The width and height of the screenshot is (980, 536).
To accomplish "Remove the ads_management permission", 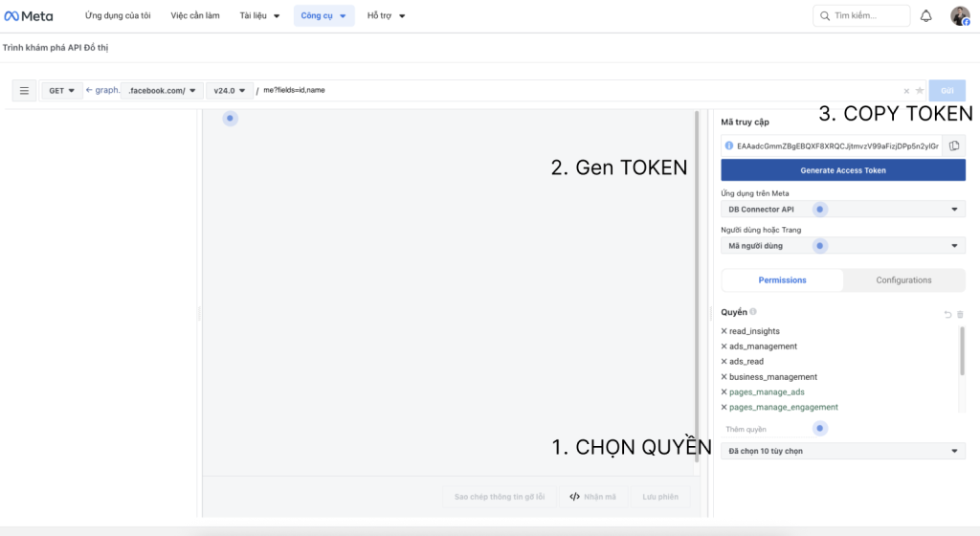I will 724,346.
